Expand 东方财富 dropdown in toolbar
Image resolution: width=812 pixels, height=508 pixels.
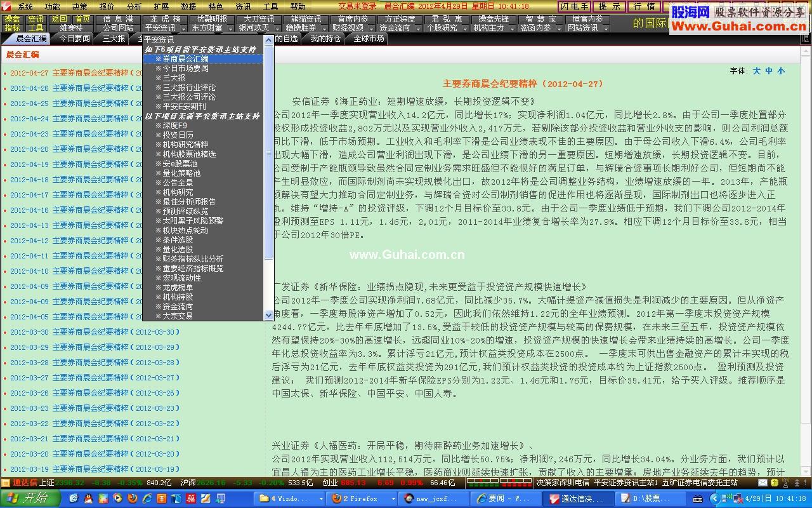(231, 29)
